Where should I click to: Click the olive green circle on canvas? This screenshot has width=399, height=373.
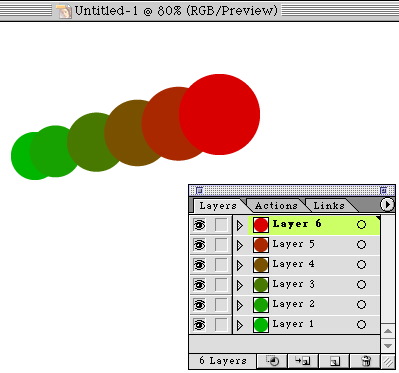click(x=87, y=142)
